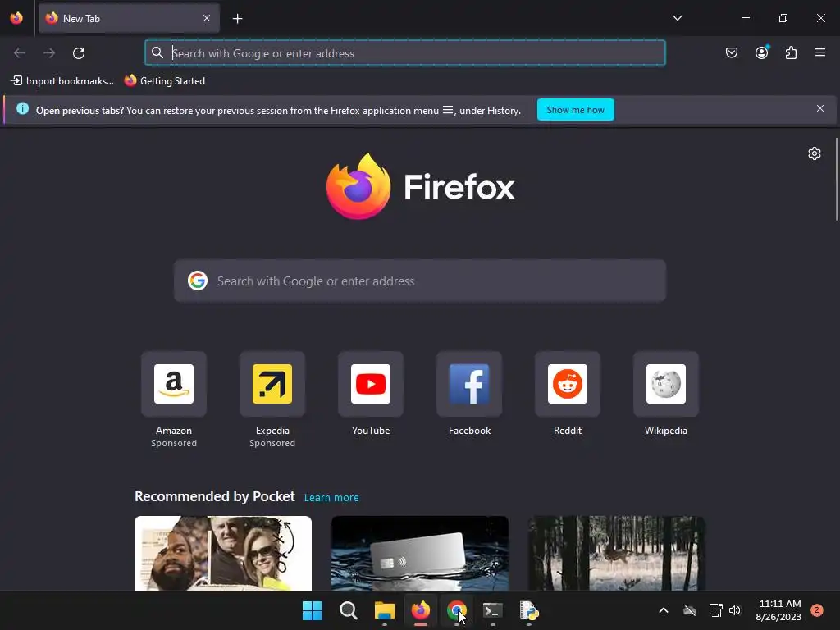Image resolution: width=840 pixels, height=630 pixels.
Task: Click the Firefox logo on the page
Action: coord(420,186)
